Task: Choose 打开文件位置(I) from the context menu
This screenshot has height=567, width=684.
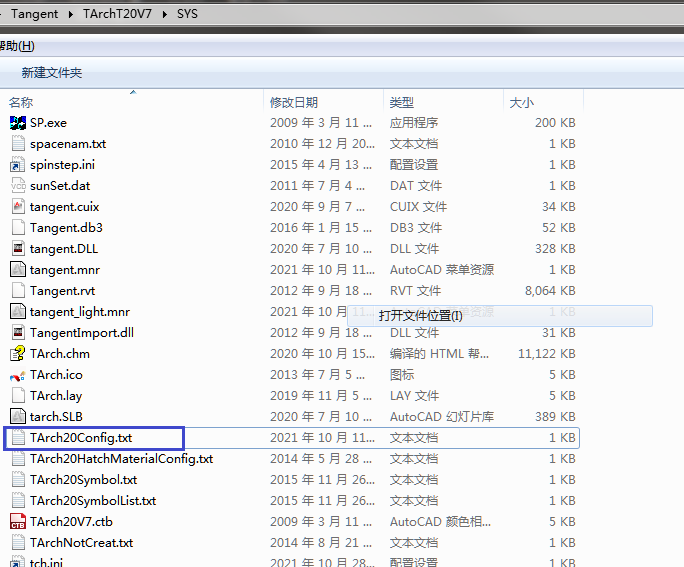Action: (x=420, y=316)
